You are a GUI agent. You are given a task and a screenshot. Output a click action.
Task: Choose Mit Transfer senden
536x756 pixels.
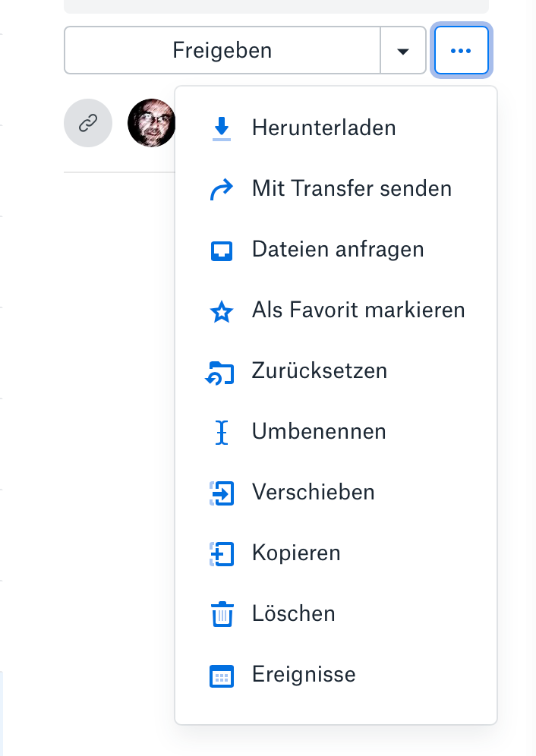tap(352, 188)
